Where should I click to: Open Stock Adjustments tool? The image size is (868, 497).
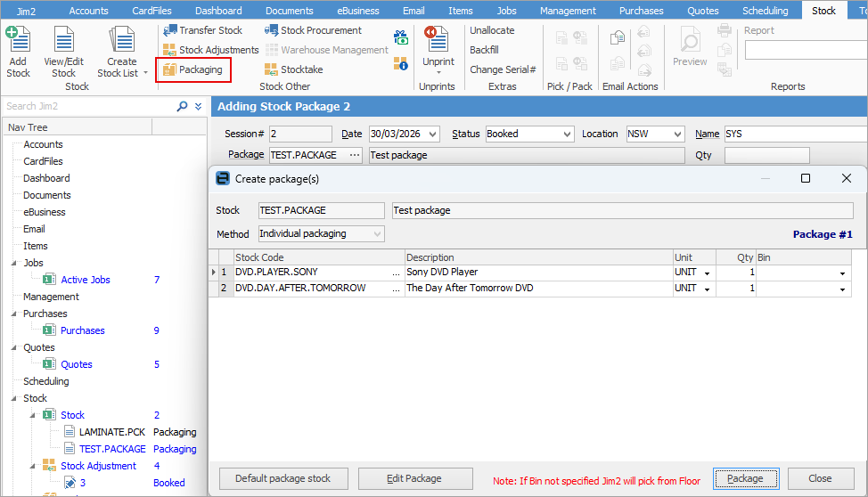[210, 50]
